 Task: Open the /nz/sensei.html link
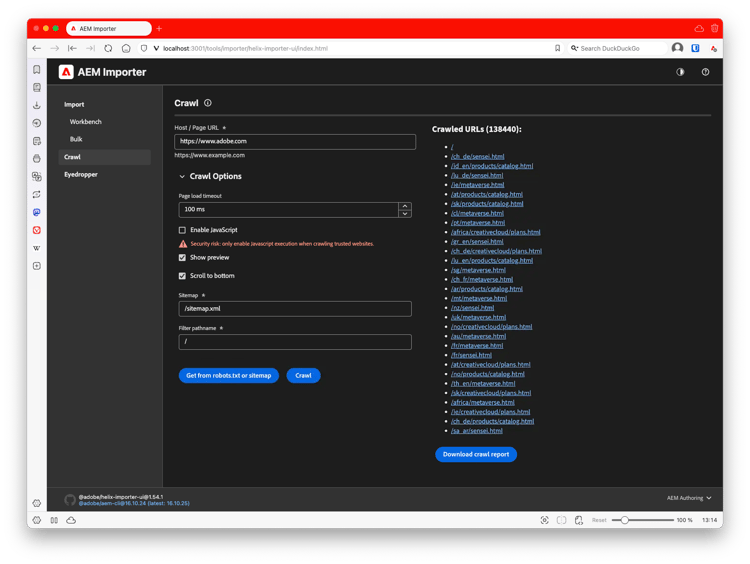472,308
